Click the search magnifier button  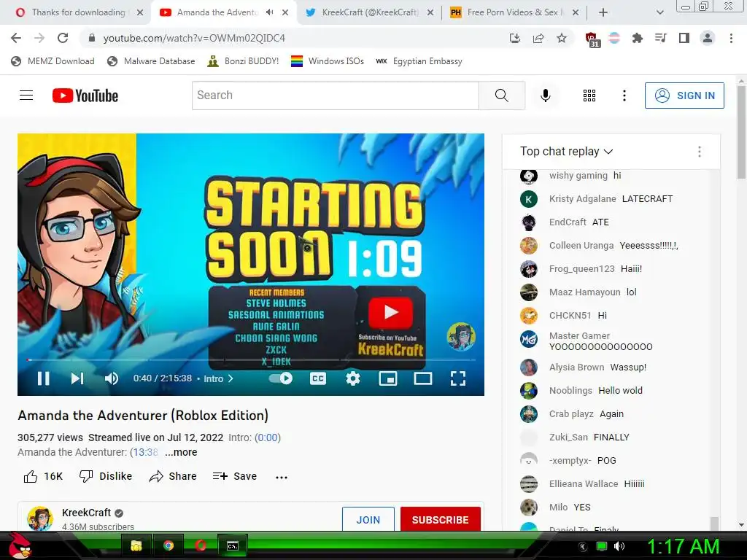point(502,96)
